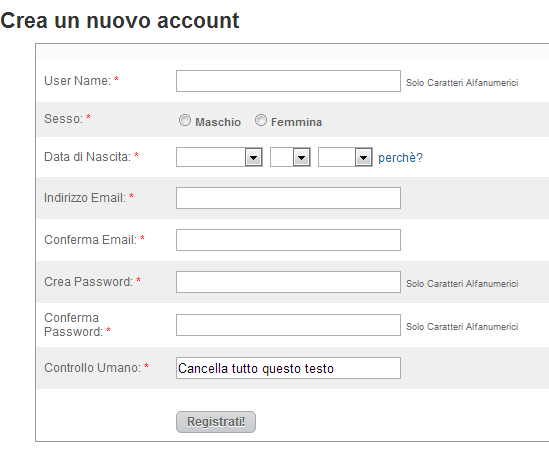Image resolution: width=549 pixels, height=450 pixels.
Task: Select the Femmina radio button
Action: pyautogui.click(x=260, y=120)
